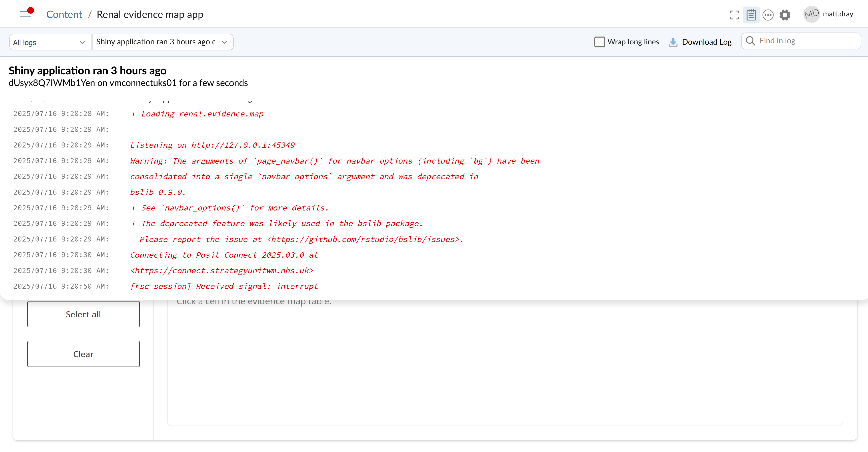Navigate to Content via the breadcrumb

[64, 14]
